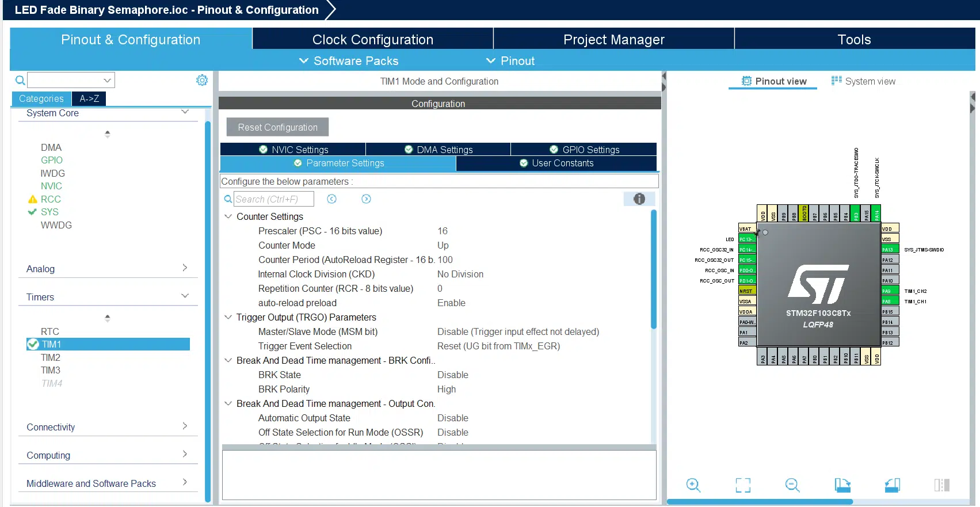Open the Software Packs dropdown
Screen dimensions: 980x507
[x=349, y=61]
